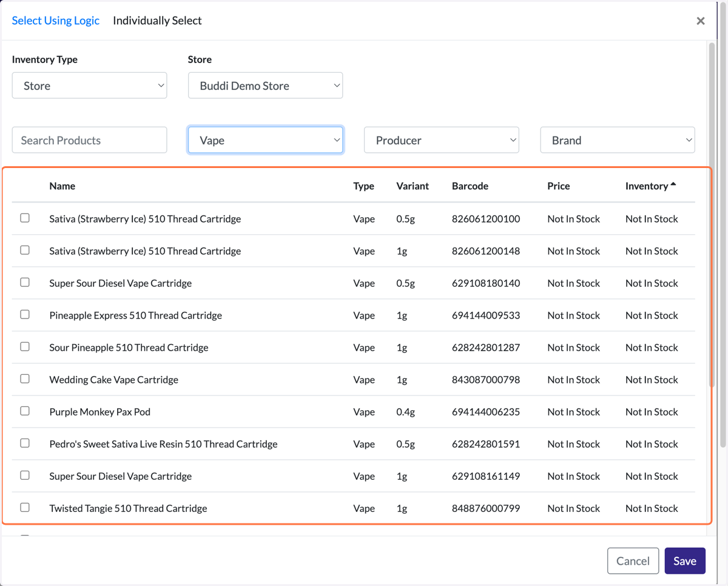The width and height of the screenshot is (728, 586).
Task: Click barcode 694144006235
Action: [486, 412]
